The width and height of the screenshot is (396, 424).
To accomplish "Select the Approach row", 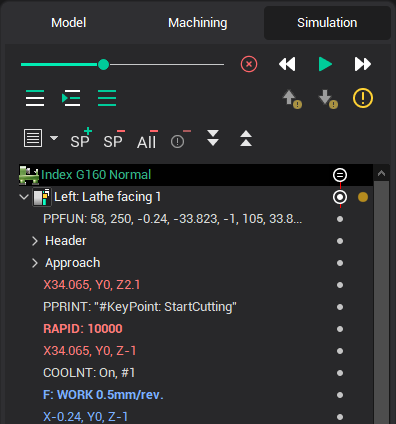I will [x=196, y=263].
